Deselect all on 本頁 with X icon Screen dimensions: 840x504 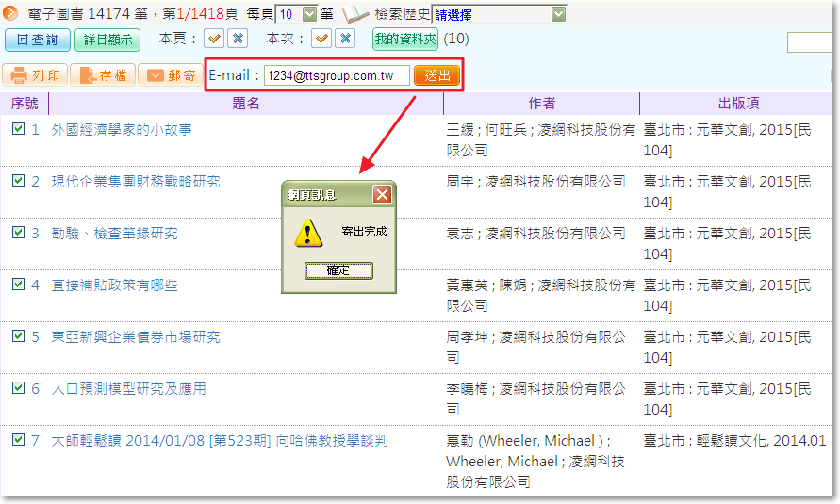pyautogui.click(x=238, y=39)
